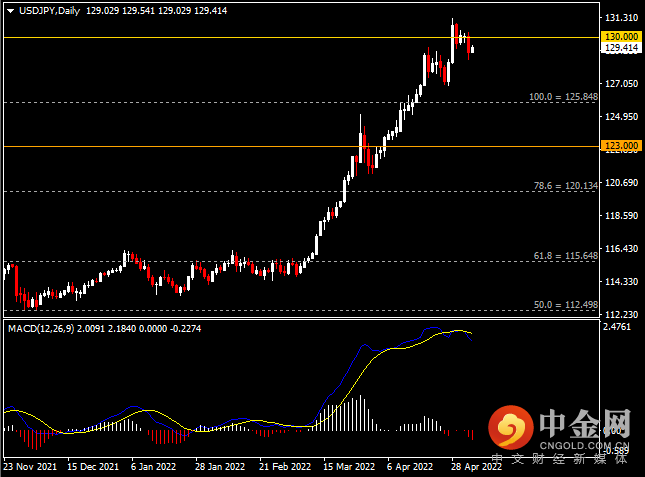Select date label 21 Feb 2022

pos(285,467)
